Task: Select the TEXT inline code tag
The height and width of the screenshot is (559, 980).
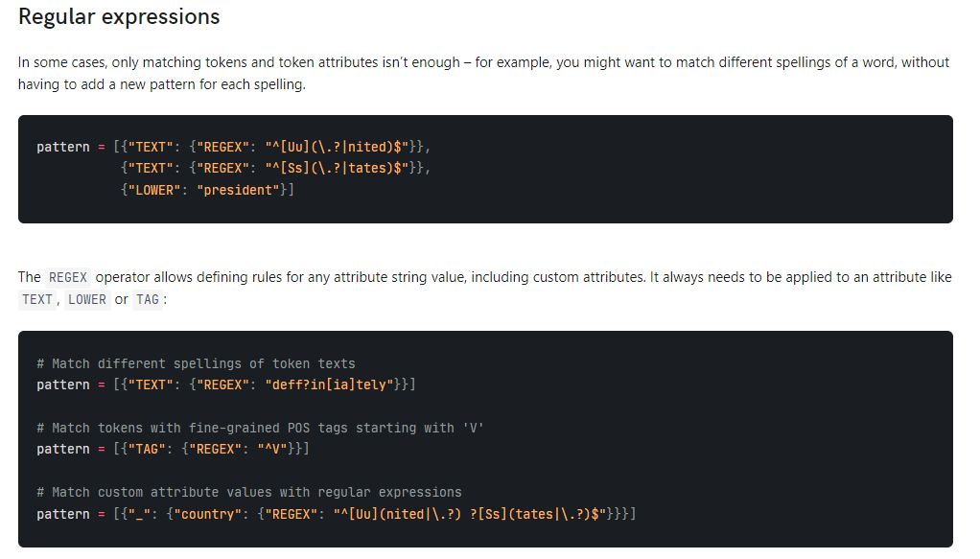Action: click(36, 299)
